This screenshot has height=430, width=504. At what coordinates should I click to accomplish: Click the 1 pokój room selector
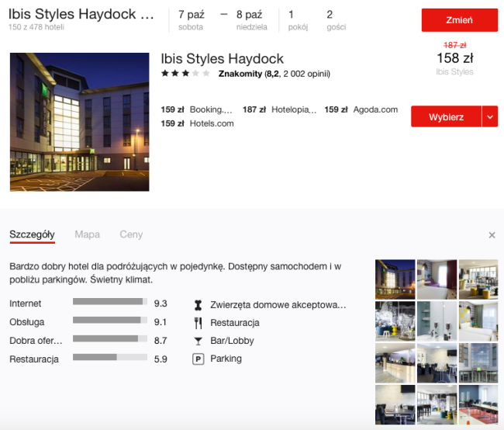pyautogui.click(x=298, y=20)
